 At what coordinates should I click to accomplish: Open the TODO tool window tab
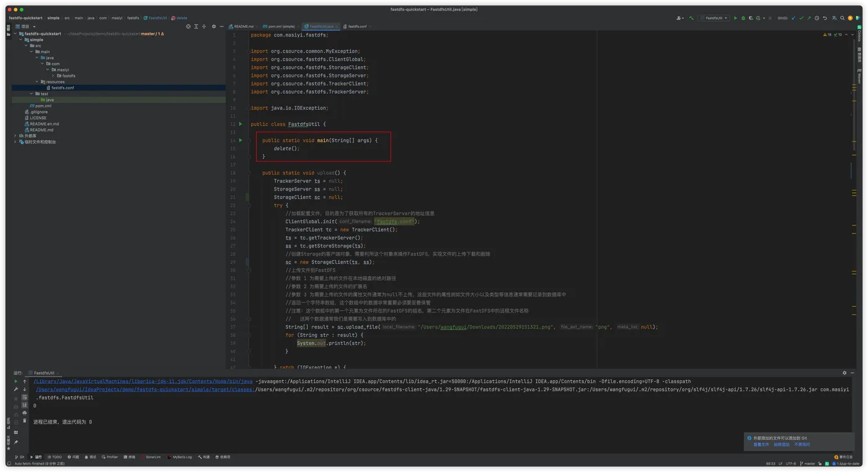(x=55, y=457)
